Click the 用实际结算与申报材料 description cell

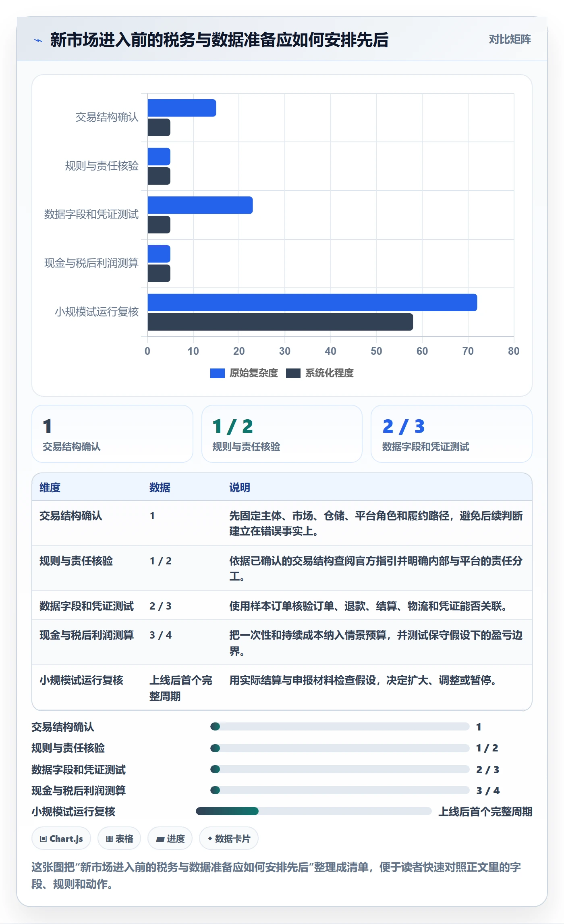pyautogui.click(x=363, y=680)
